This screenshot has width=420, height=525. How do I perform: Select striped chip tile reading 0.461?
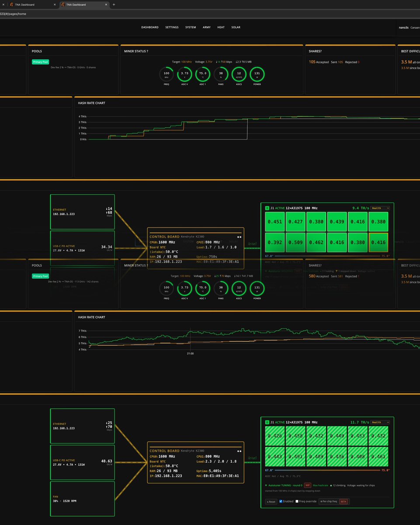click(x=378, y=456)
